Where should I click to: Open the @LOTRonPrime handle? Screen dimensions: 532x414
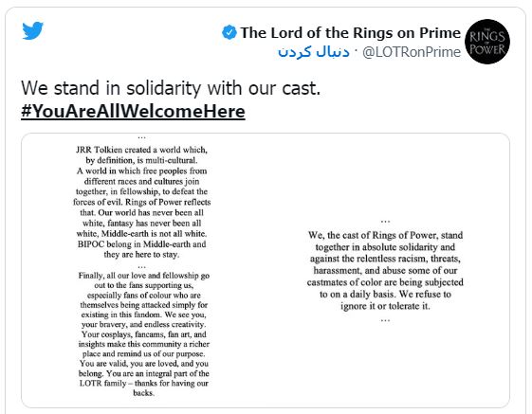(412, 52)
